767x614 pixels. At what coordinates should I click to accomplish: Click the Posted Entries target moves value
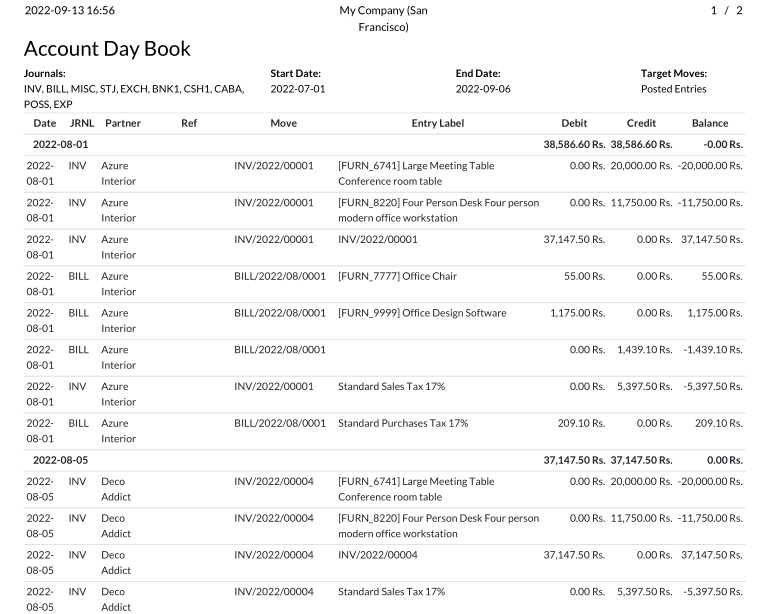[673, 89]
